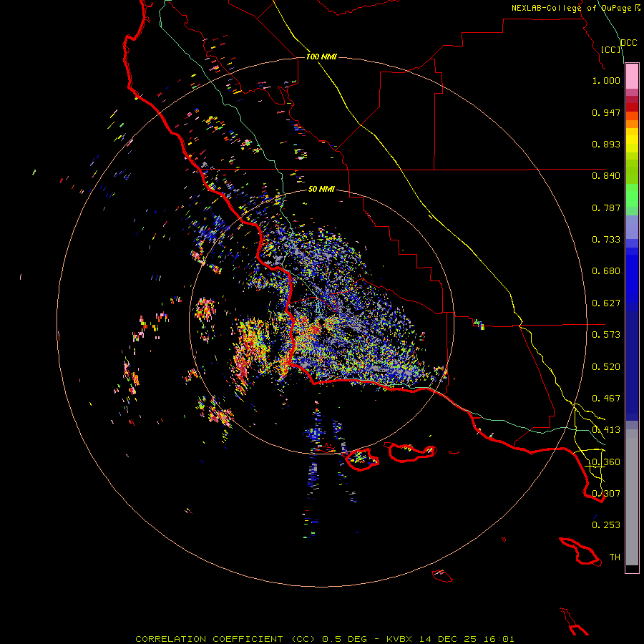Click the 100 NMI range ring label

pos(321,57)
